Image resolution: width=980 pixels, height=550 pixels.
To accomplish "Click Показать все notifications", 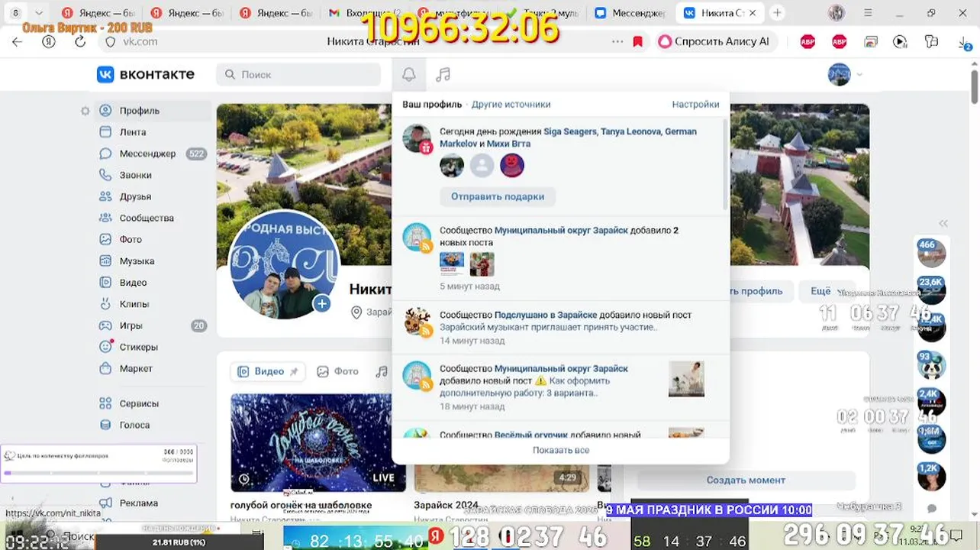I will tap(561, 450).
